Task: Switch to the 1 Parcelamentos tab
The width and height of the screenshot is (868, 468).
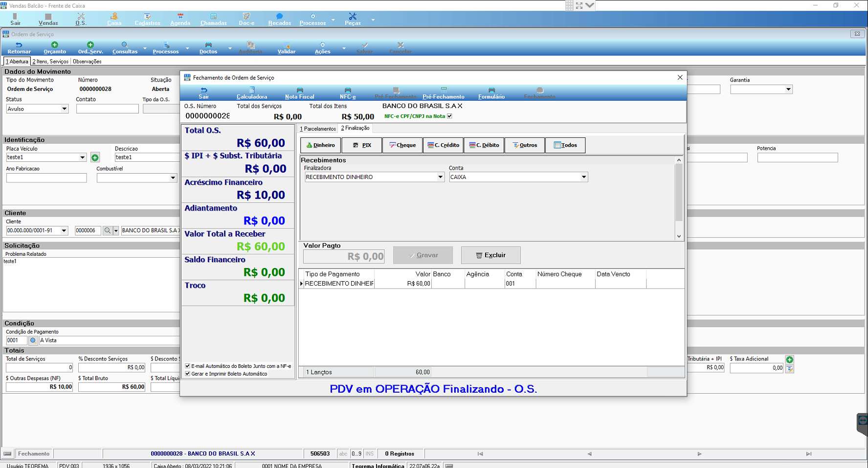Action: [x=318, y=129]
